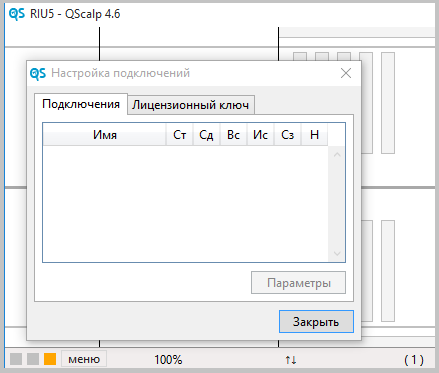Click the up-down arrows status icon
Screen dimensions: 439x373
point(291,360)
